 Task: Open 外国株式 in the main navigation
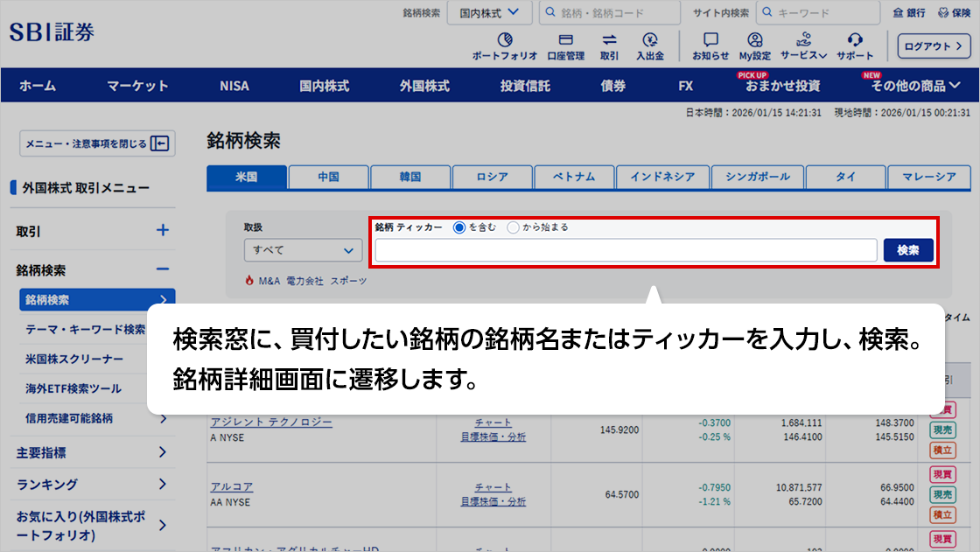coord(424,86)
